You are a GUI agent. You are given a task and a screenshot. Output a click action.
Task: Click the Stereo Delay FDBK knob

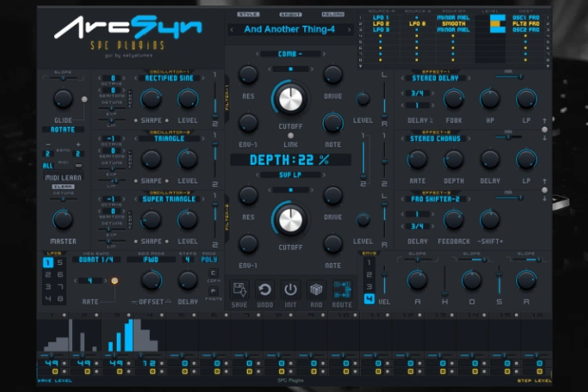[453, 99]
